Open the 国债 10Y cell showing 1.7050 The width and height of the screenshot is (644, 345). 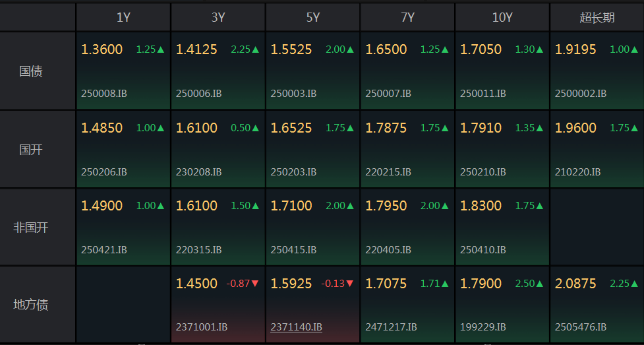point(502,71)
